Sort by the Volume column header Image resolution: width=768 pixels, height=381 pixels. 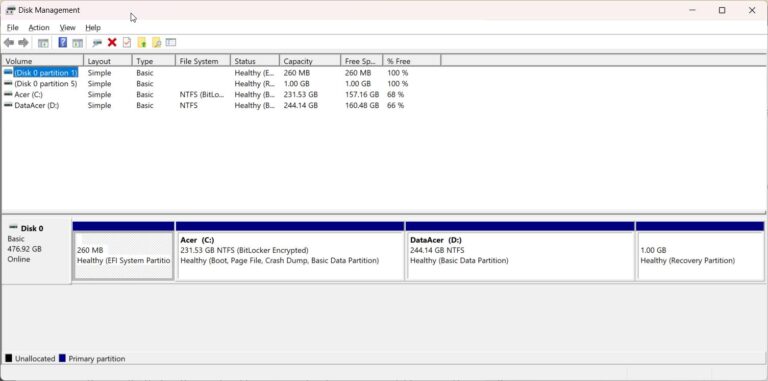(x=43, y=61)
